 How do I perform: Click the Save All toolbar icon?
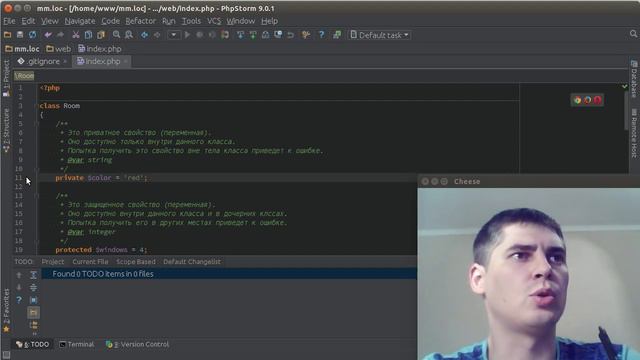point(20,35)
